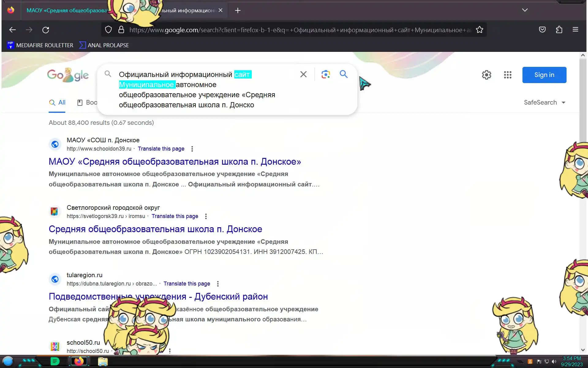Click the blue magnifier search button
Screen dimensions: 588x368
coord(344,74)
